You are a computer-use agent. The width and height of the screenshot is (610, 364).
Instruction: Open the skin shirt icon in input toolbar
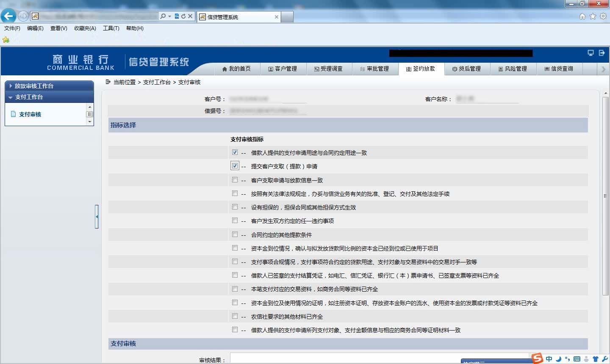coord(596,359)
